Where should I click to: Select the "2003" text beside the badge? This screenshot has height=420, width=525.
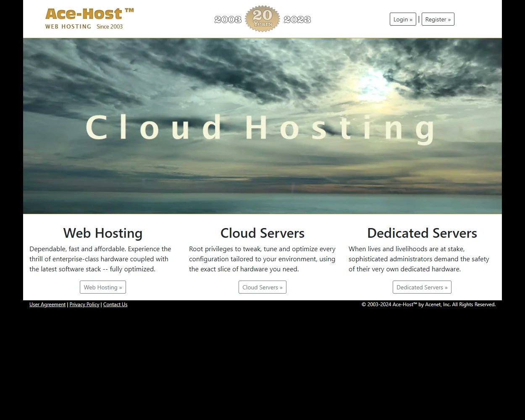click(227, 19)
